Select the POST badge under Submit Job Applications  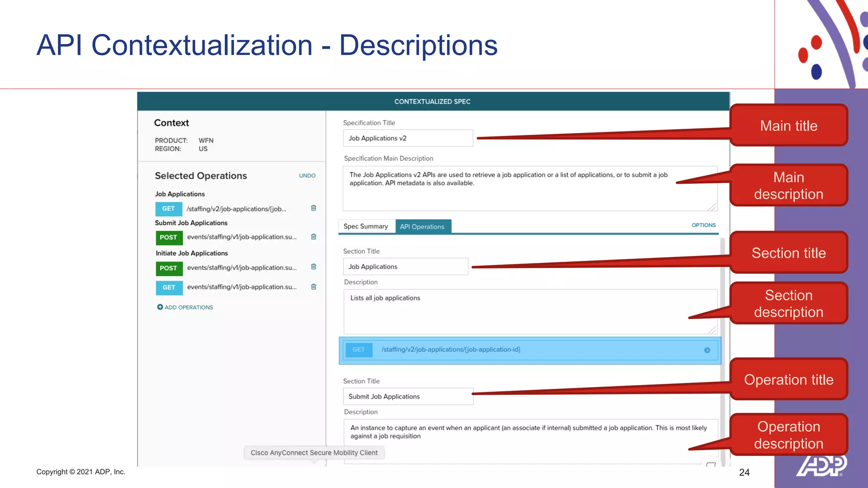pos(169,238)
